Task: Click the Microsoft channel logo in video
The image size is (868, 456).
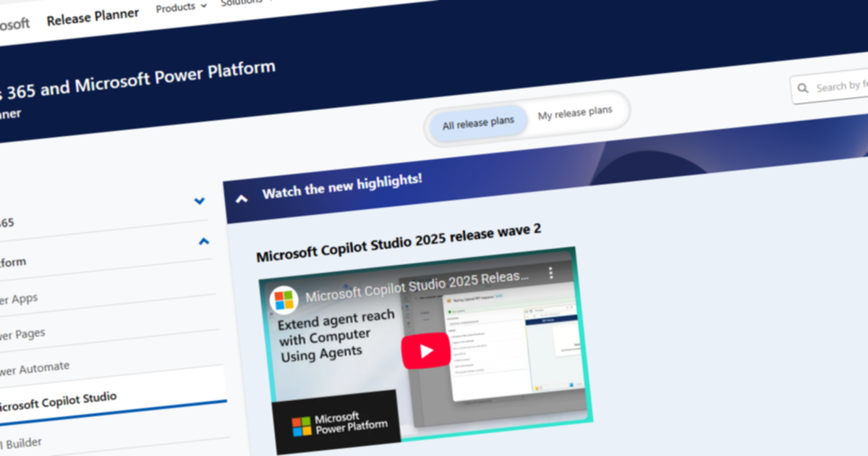Action: click(x=284, y=300)
